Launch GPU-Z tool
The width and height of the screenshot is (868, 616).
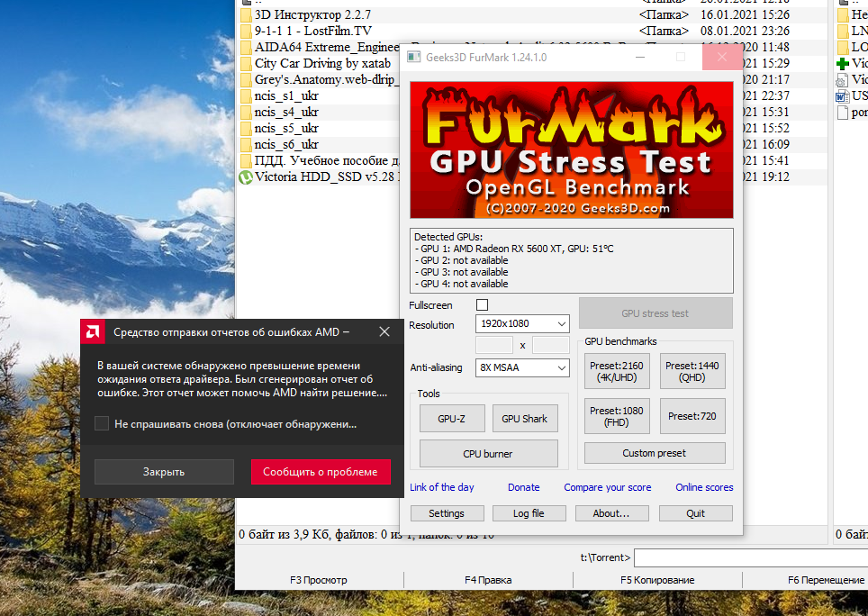(x=452, y=419)
